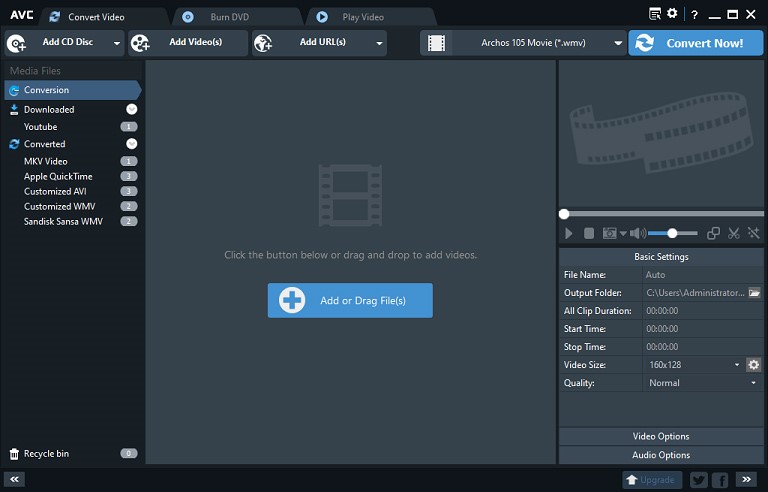
Task: Open the Archos 105 Movie profile dropdown
Action: [x=618, y=43]
